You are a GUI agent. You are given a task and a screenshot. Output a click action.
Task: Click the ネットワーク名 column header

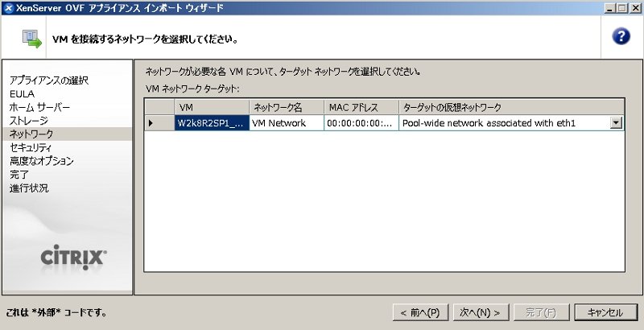click(287, 108)
